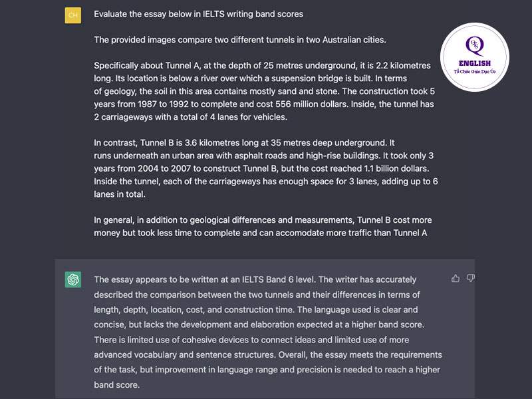Viewport: 532px width, 399px height.
Task: Click the paragraph starting 'In contrast, Tunnel B'
Action: [x=265, y=169]
